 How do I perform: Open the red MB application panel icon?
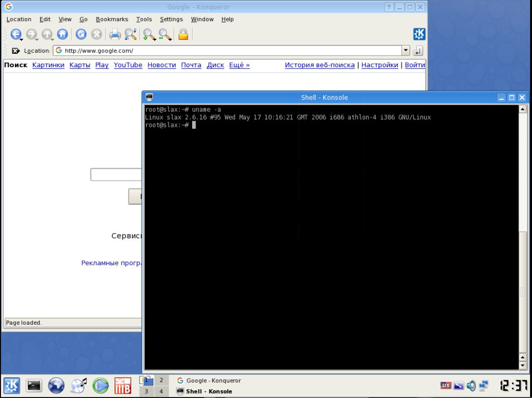tap(123, 386)
